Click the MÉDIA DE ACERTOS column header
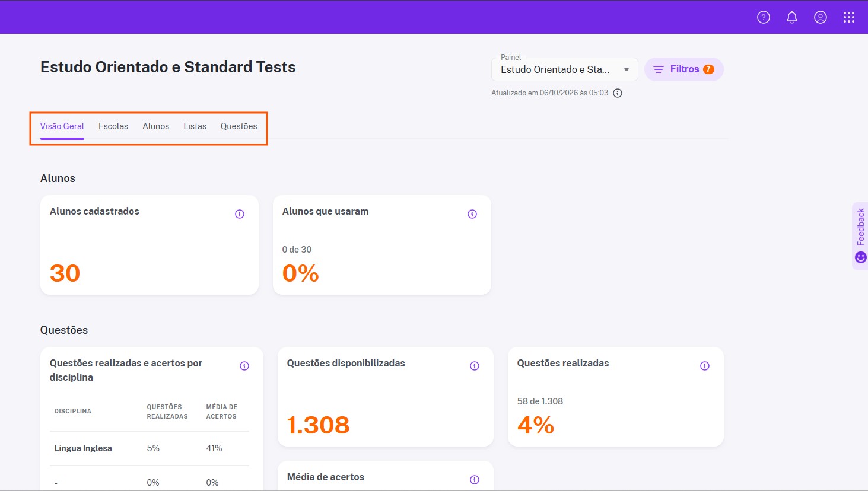The image size is (868, 491). [x=222, y=412]
